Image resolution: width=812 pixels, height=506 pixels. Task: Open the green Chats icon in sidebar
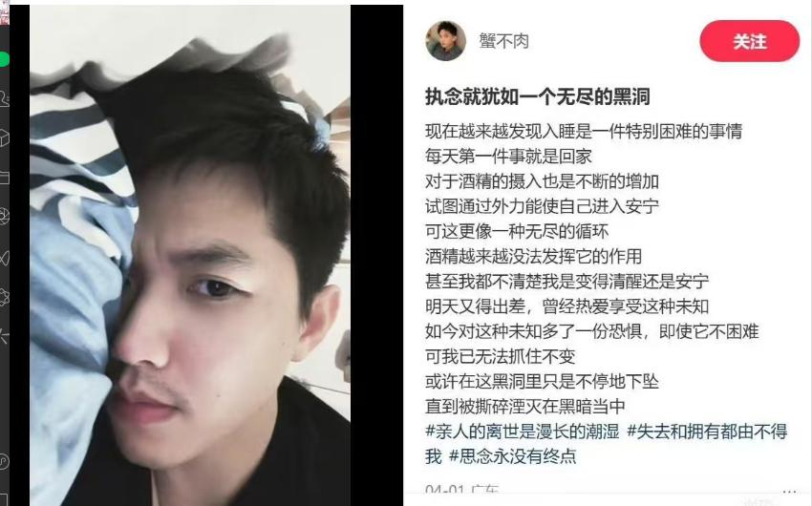coord(4,59)
